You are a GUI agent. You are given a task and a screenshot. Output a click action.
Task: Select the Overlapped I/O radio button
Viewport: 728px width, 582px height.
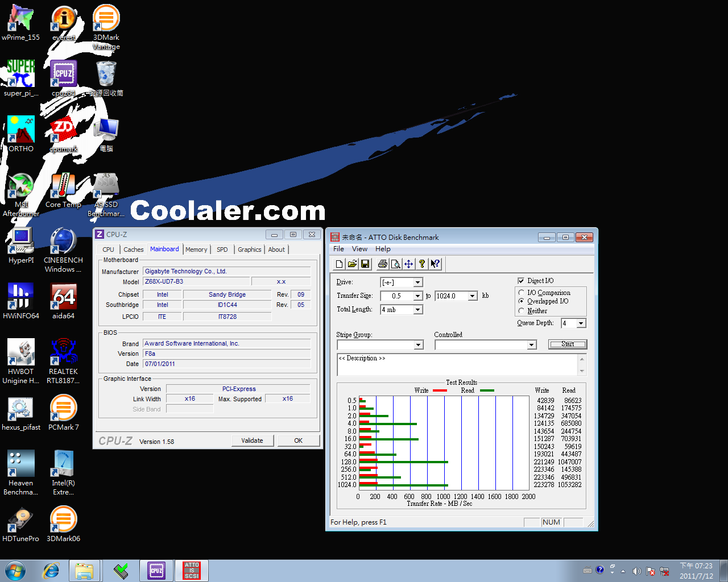(521, 301)
